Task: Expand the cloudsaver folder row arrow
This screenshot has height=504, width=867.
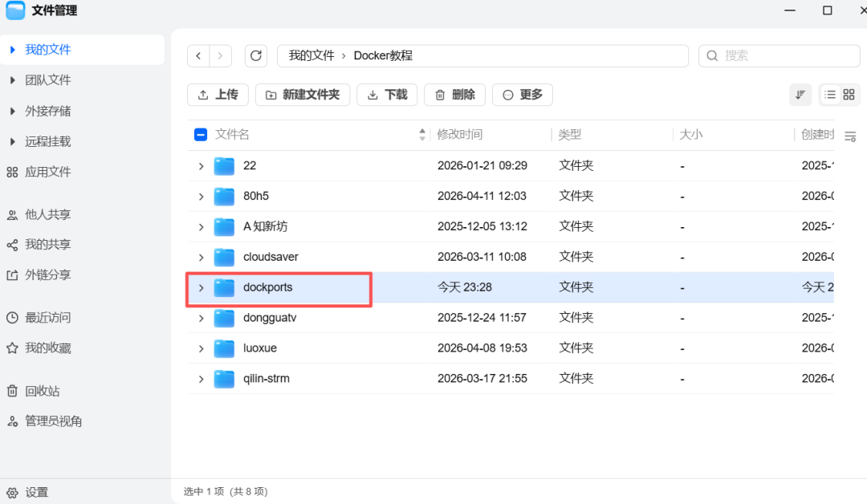Action: 201,257
